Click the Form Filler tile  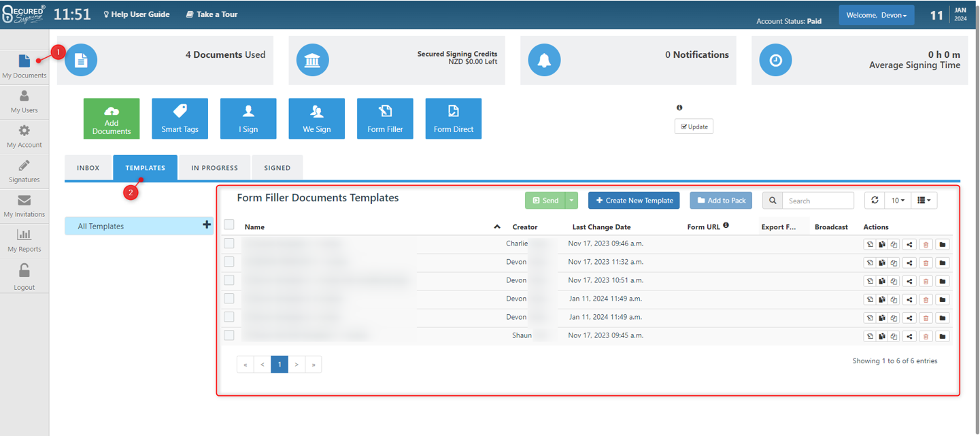click(385, 118)
